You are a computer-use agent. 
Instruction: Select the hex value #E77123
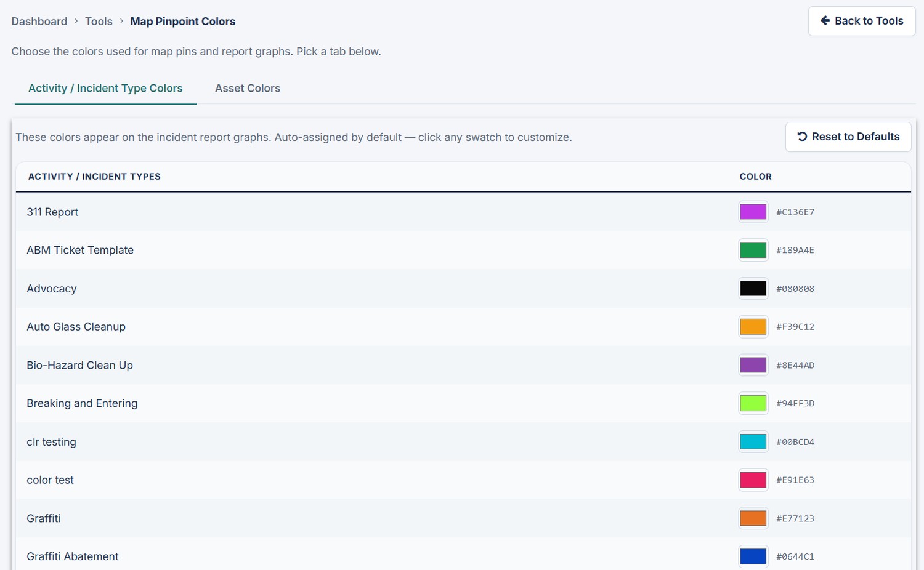(795, 519)
